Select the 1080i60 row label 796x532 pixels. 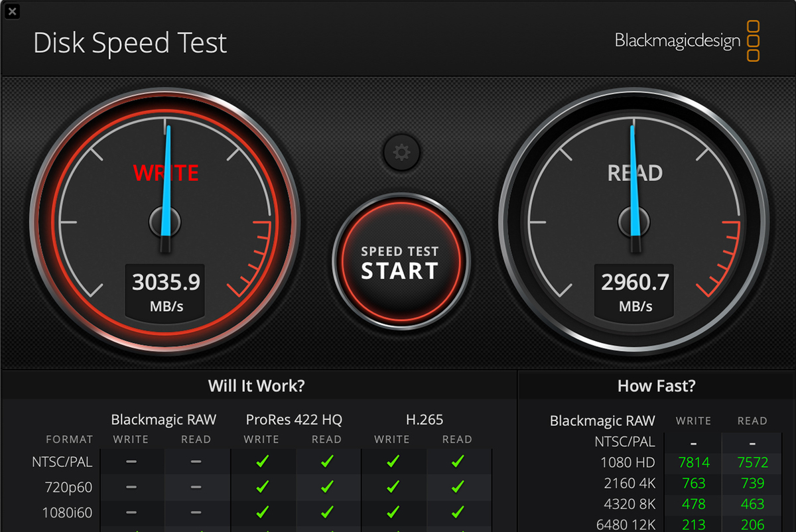pos(66,513)
